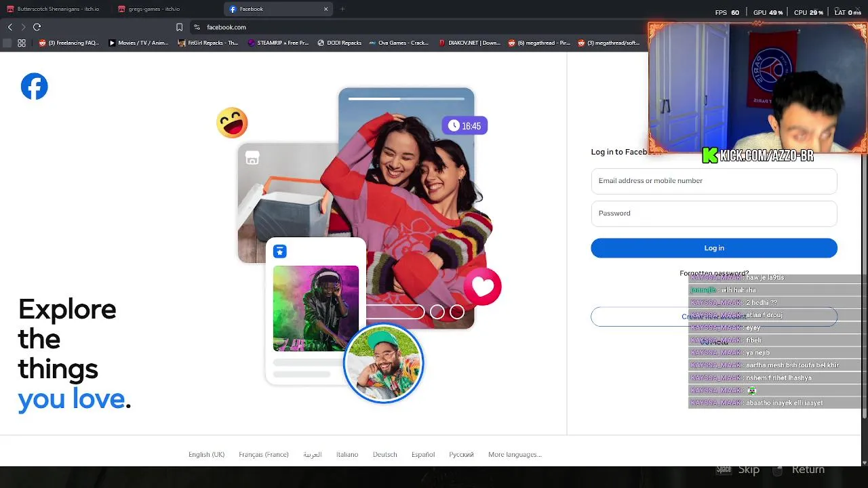Screen dimensions: 868x488
Task: Click chat message 'nshem f rihet lhashya'
Action: 778,378
